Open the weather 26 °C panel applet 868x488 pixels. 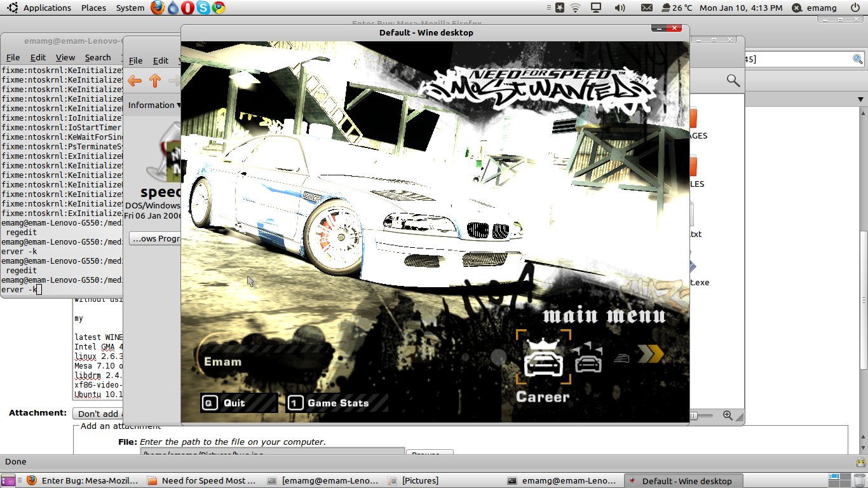(677, 8)
